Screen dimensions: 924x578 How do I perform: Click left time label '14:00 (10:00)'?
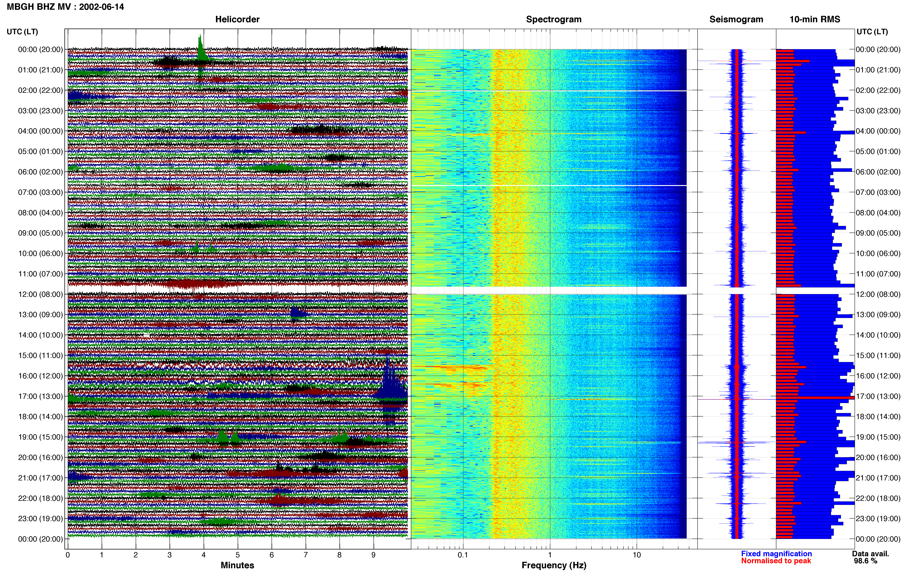point(40,335)
